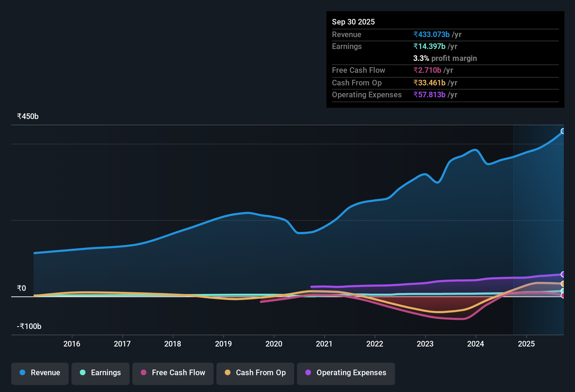Toggle the Earnings series visibility
The height and width of the screenshot is (392, 575).
point(100,373)
